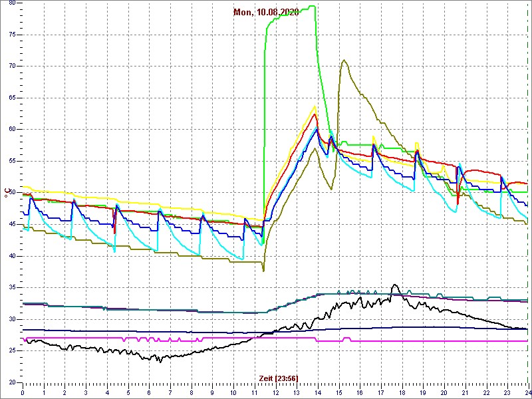Click hour 4 on the time axis

[107, 392]
